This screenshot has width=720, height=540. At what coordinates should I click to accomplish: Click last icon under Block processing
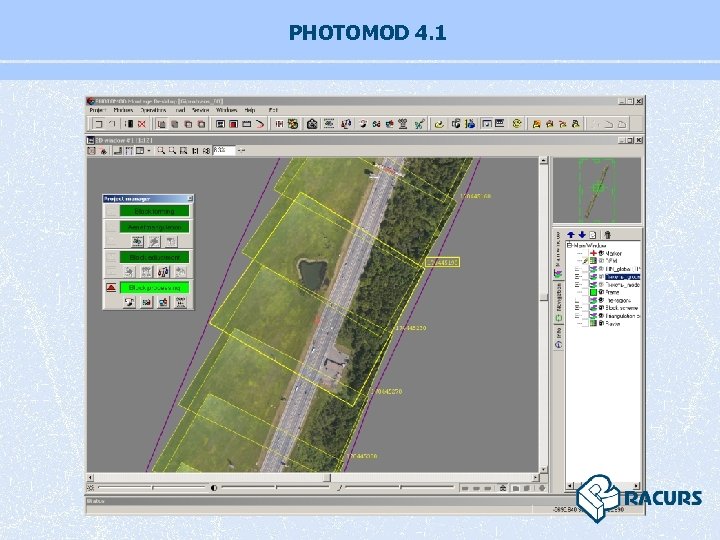(181, 303)
